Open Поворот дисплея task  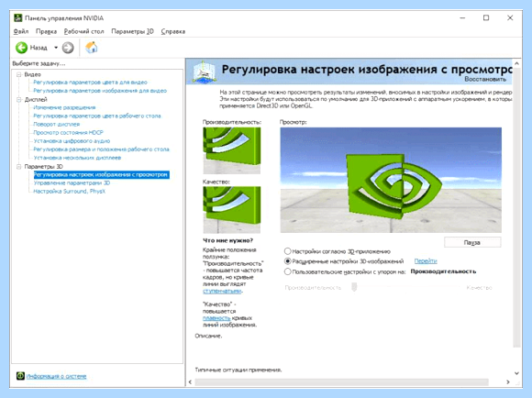pyautogui.click(x=57, y=124)
